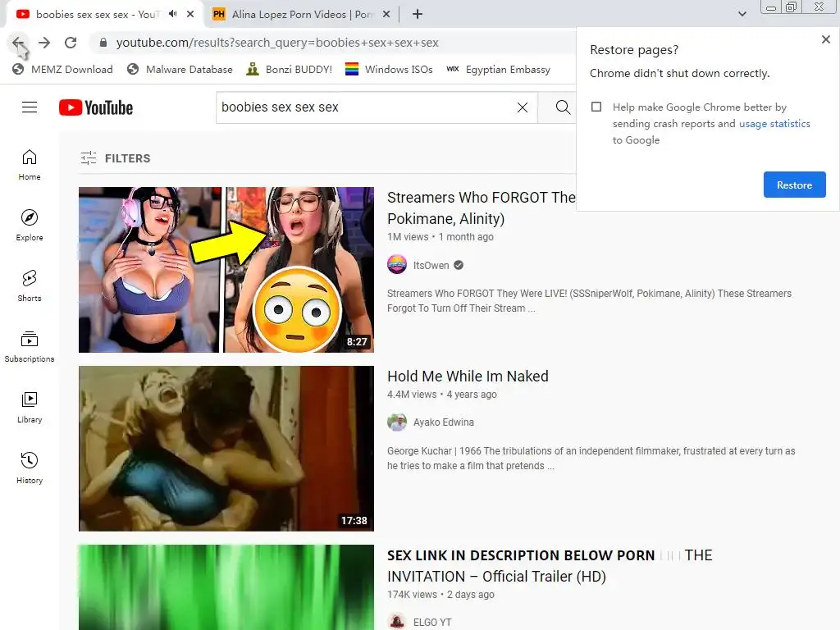
Task: Open Explore in the sidebar
Action: (30, 226)
